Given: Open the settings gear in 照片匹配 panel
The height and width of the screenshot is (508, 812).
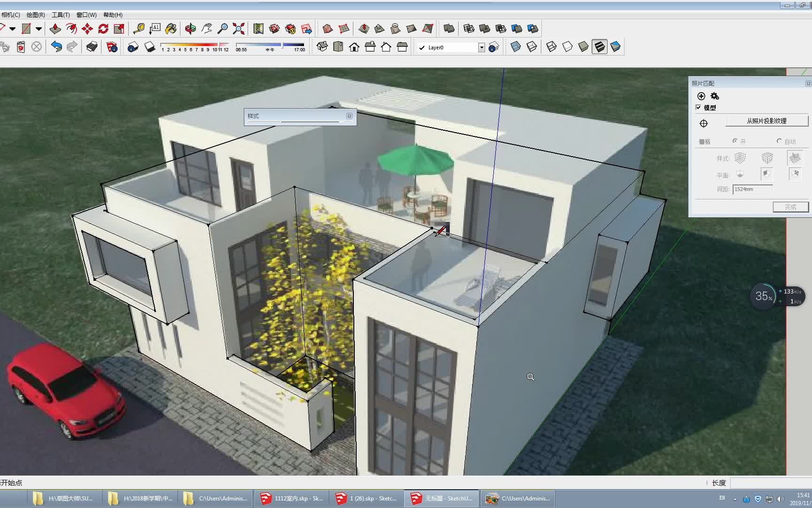Looking at the screenshot, I should [714, 95].
